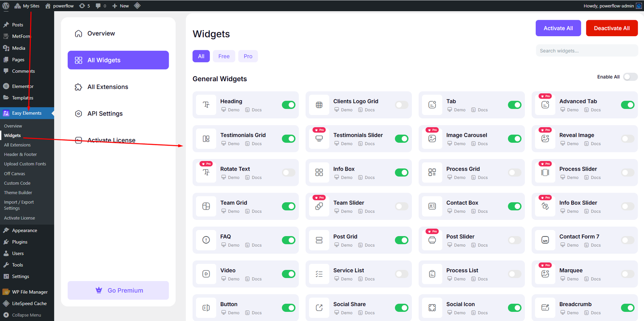The width and height of the screenshot is (644, 321).
Task: Open the powerflow site menu in admin bar
Action: (59, 6)
